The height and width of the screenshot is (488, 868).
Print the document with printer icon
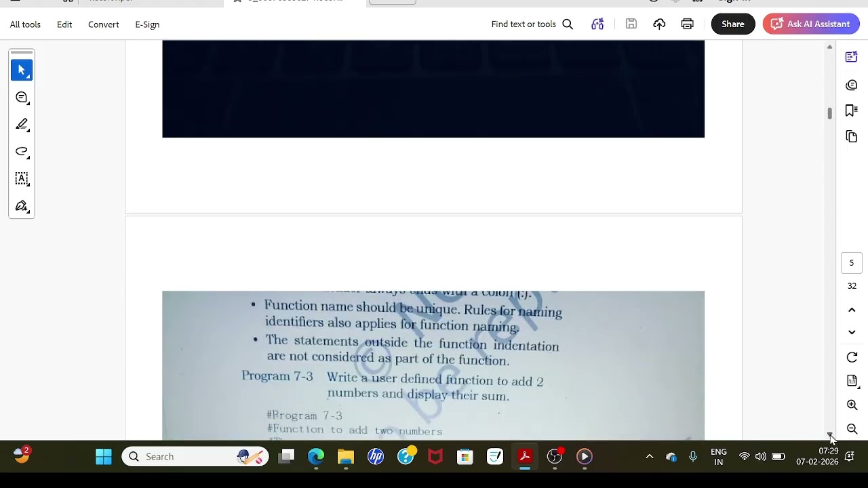pyautogui.click(x=688, y=24)
